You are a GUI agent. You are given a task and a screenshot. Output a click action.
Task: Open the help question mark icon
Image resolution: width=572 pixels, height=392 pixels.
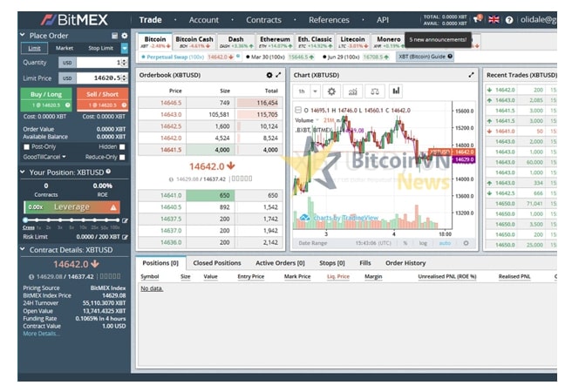point(509,20)
